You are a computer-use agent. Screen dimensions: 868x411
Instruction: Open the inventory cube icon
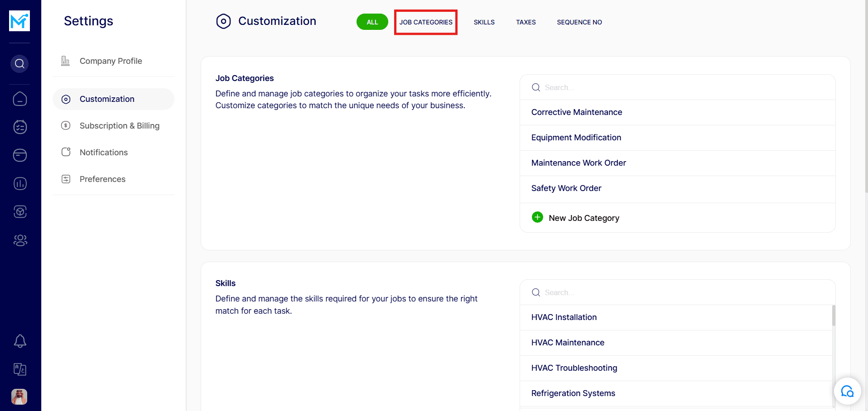pos(20,211)
